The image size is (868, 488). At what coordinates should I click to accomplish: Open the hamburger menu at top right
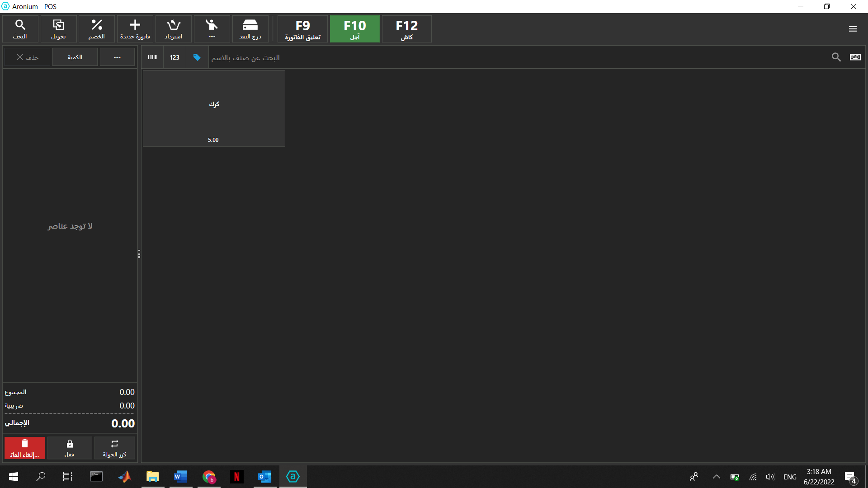click(853, 29)
